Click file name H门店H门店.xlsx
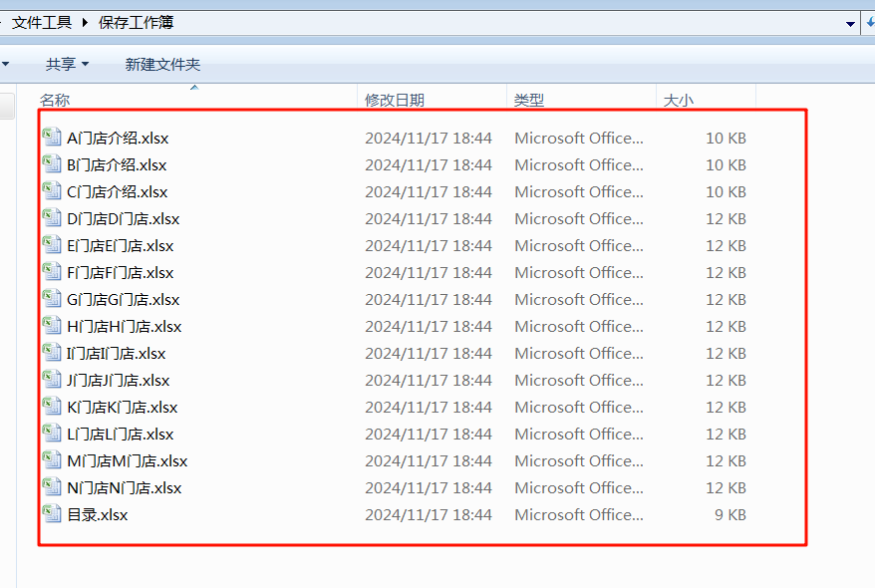Image resolution: width=875 pixels, height=588 pixels. [x=124, y=326]
